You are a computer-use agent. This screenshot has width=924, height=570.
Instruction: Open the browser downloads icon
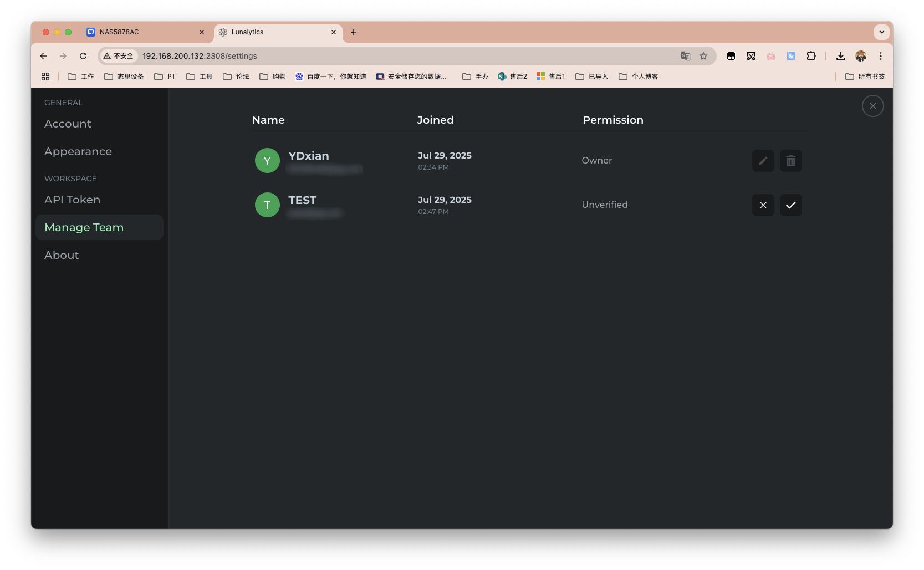(x=840, y=56)
